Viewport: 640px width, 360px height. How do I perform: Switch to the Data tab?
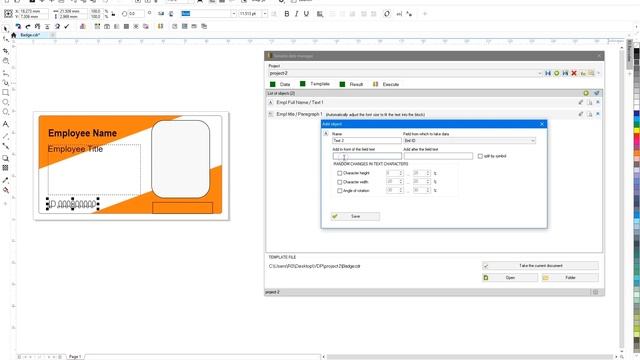280,84
